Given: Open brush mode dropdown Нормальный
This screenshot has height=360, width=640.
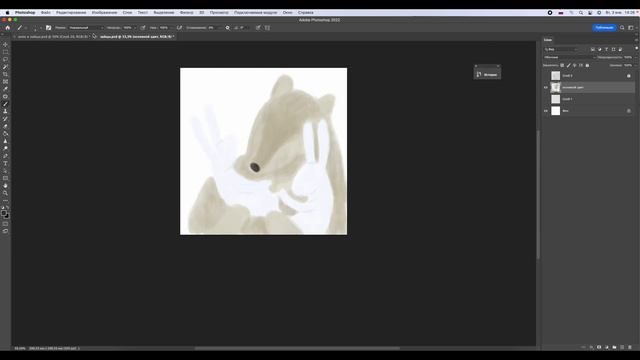Looking at the screenshot, I should pyautogui.click(x=86, y=28).
